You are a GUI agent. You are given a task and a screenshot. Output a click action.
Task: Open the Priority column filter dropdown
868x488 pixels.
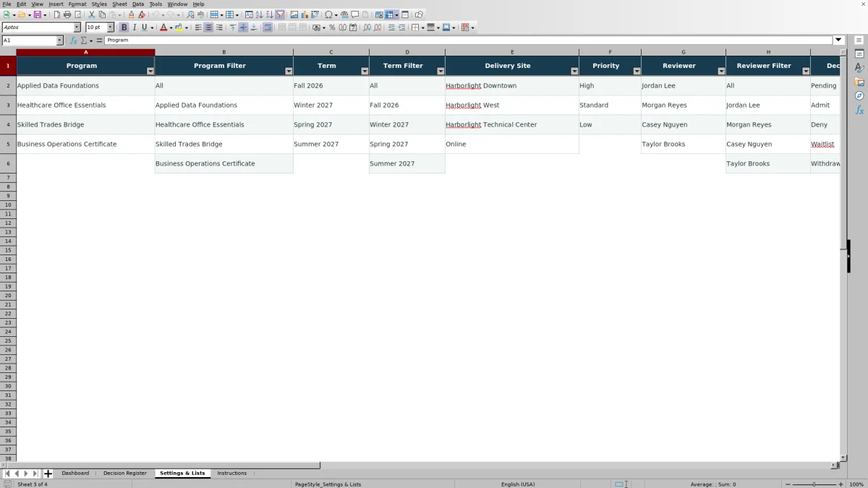(x=637, y=71)
